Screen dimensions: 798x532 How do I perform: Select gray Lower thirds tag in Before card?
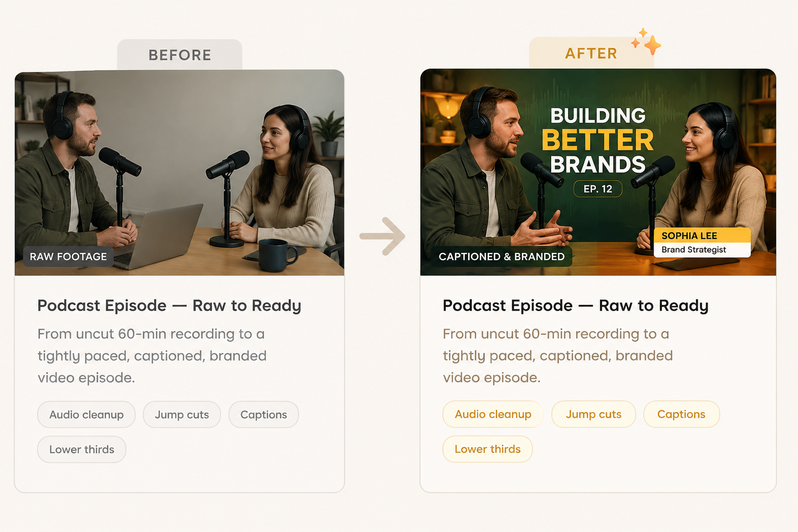pos(82,449)
